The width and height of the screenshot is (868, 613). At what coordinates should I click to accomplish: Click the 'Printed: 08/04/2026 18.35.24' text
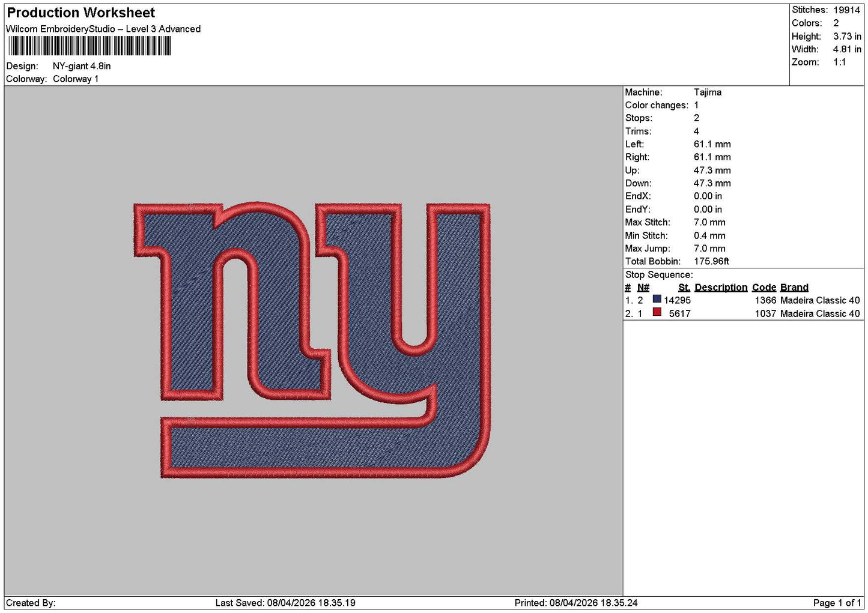tap(576, 603)
